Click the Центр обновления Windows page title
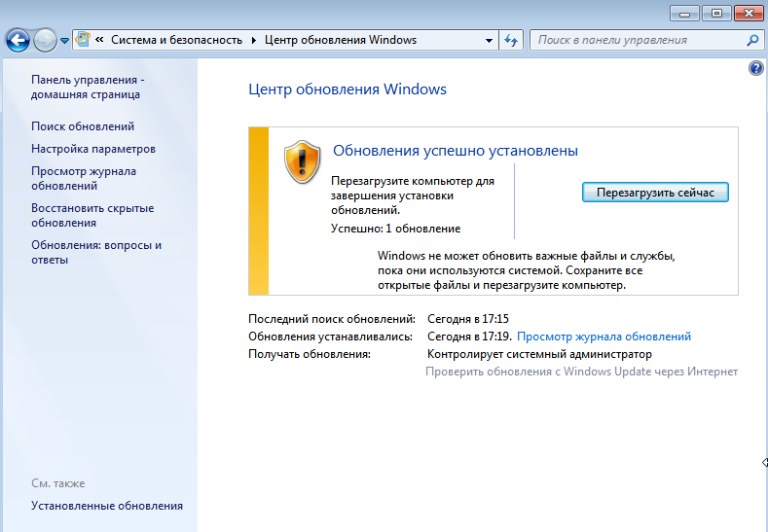 click(347, 89)
